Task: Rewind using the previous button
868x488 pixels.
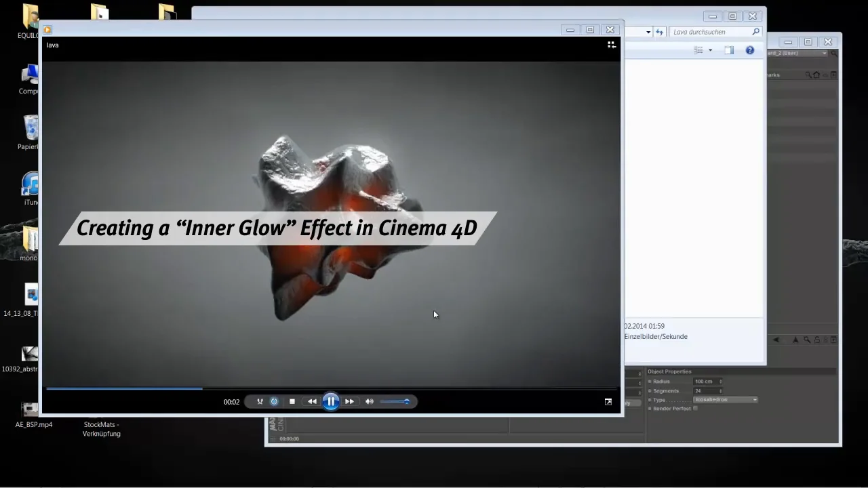Action: tap(312, 401)
